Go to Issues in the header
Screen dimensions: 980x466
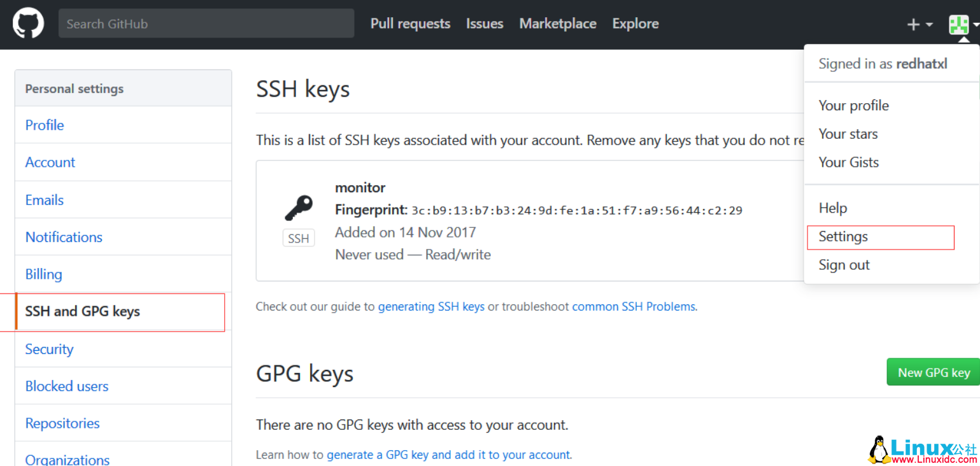pos(485,24)
